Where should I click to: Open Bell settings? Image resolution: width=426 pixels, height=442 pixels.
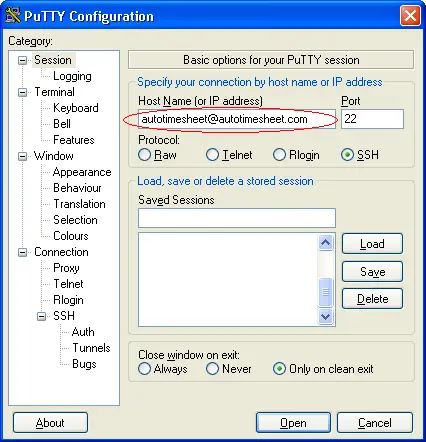coord(62,124)
